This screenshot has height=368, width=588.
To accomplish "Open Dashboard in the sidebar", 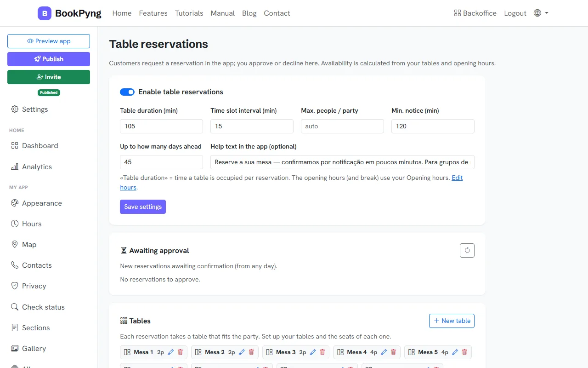I will pyautogui.click(x=49, y=146).
